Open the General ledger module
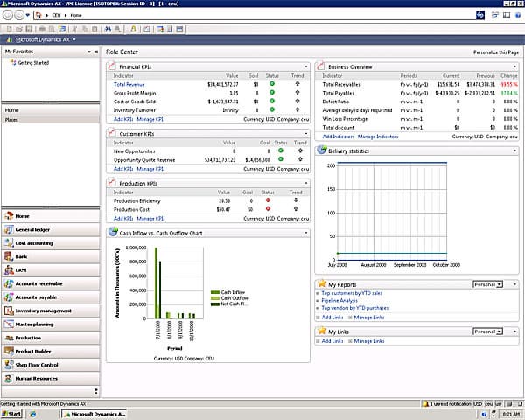 point(50,230)
